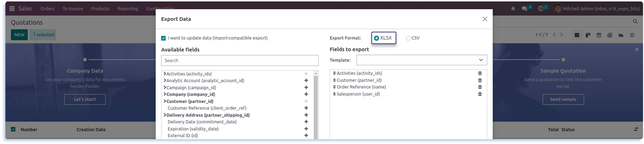Switch to kanban view icon
This screenshot has height=144, width=644.
[x=588, y=35]
